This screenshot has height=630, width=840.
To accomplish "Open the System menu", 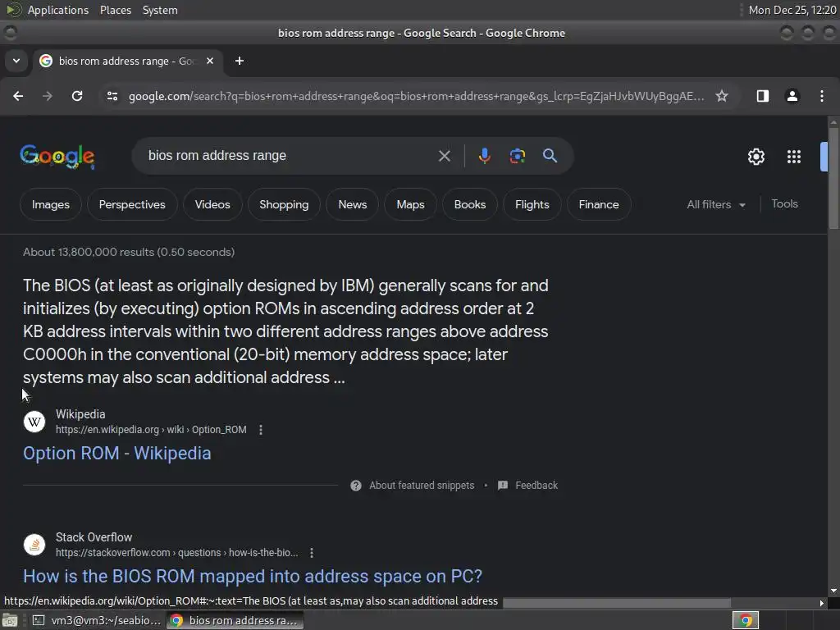I will coord(160,10).
